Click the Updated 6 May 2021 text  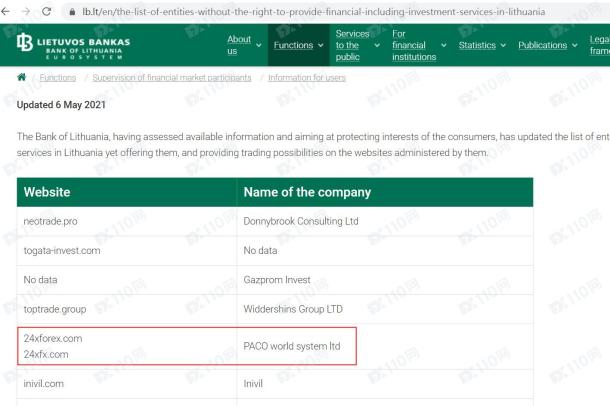click(x=61, y=105)
